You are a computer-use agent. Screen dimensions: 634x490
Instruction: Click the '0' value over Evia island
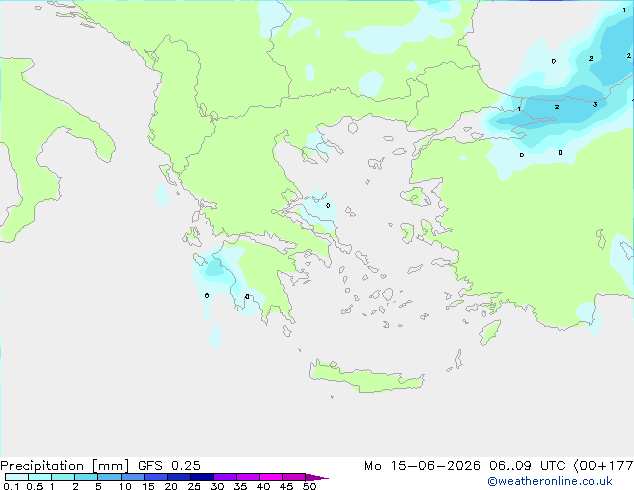(328, 205)
